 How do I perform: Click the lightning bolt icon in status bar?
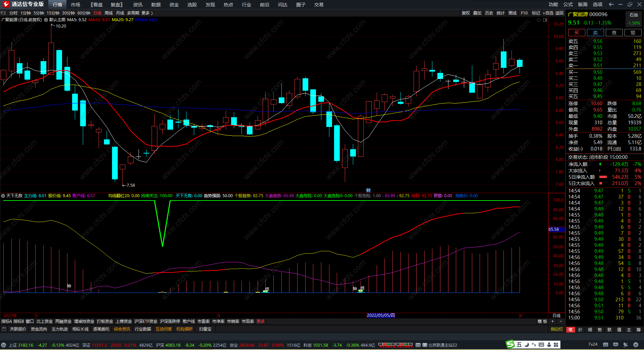636,345
